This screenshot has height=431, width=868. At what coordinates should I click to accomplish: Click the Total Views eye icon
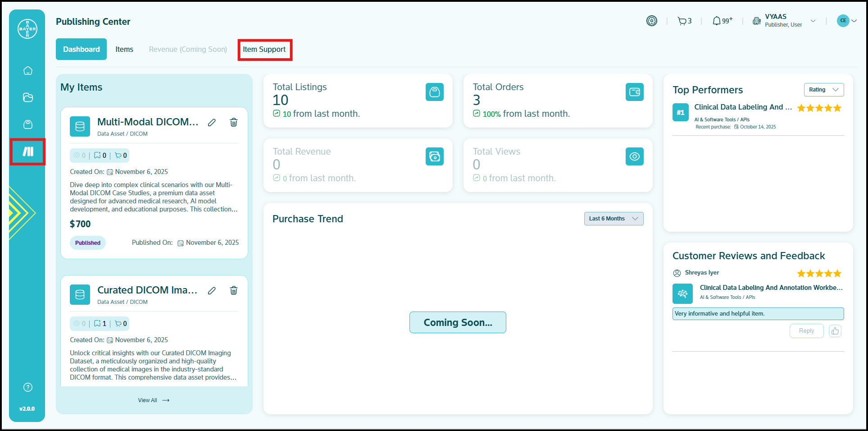point(634,156)
